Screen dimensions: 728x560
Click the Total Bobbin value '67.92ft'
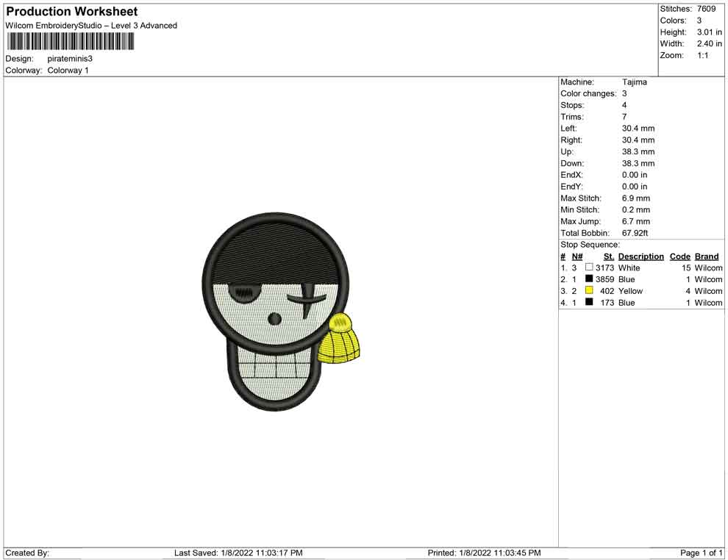coord(635,233)
